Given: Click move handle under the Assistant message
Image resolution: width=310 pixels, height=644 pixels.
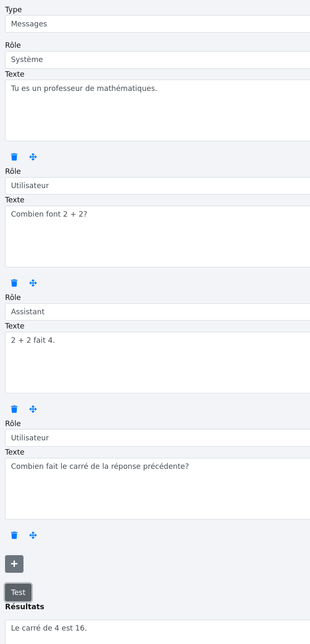Looking at the screenshot, I should point(33,409).
